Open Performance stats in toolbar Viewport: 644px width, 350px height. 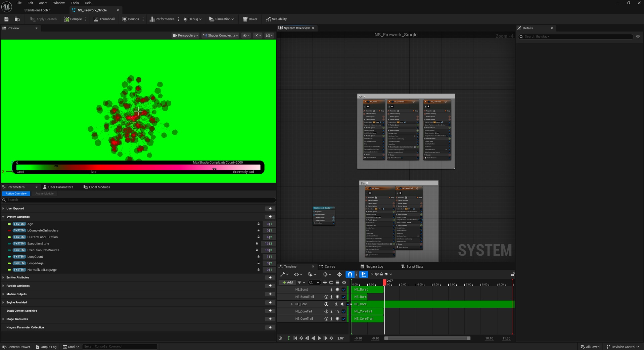tap(162, 19)
